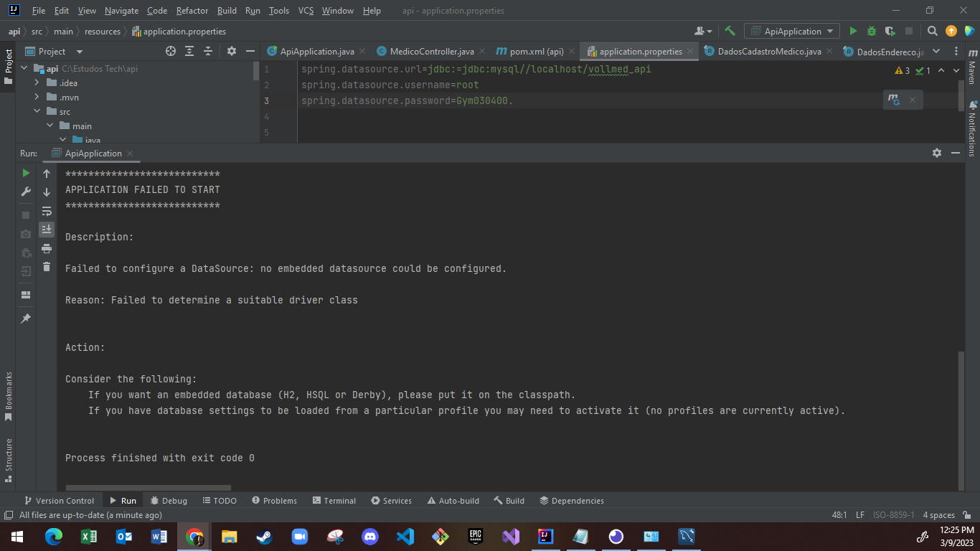Open Run panel settings gear
This screenshot has width=980, height=551.
[937, 153]
